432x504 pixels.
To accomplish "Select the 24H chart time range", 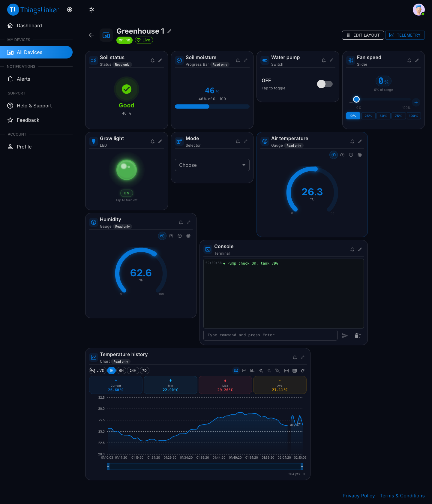I will tap(133, 370).
